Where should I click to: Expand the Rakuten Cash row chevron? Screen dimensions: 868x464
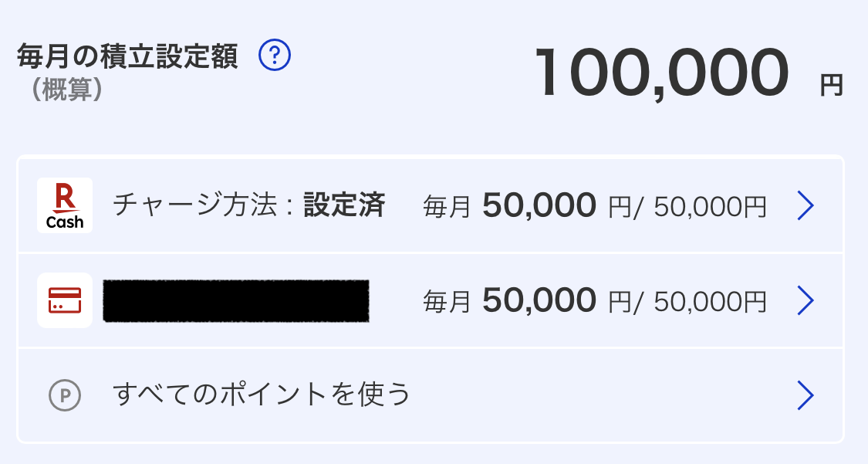click(x=806, y=205)
